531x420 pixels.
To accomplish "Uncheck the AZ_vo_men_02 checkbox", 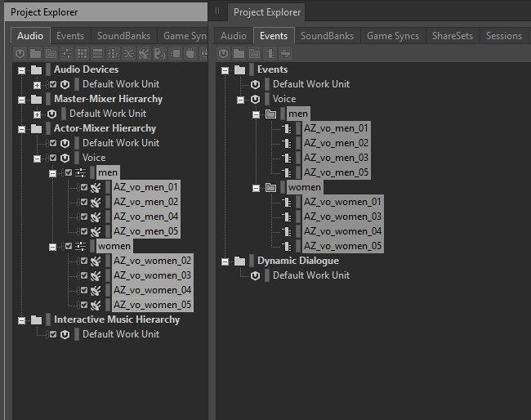I will pyautogui.click(x=84, y=202).
